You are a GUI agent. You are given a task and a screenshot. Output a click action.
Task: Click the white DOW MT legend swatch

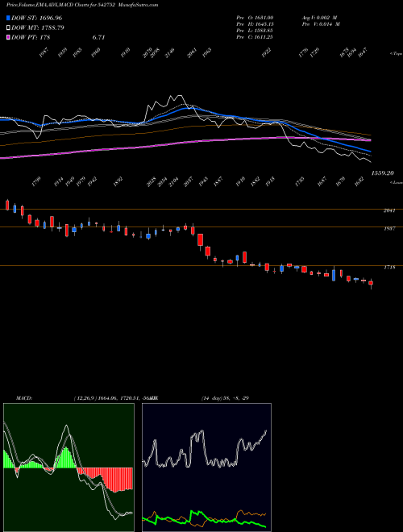9,27
